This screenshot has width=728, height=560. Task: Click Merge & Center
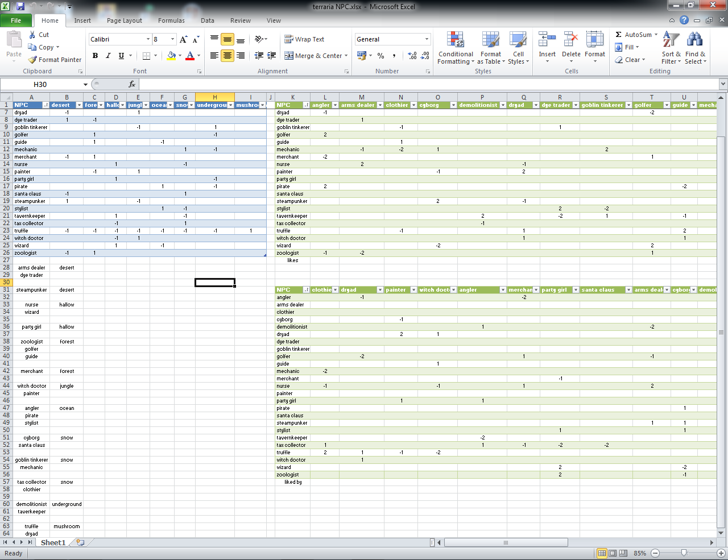[313, 56]
